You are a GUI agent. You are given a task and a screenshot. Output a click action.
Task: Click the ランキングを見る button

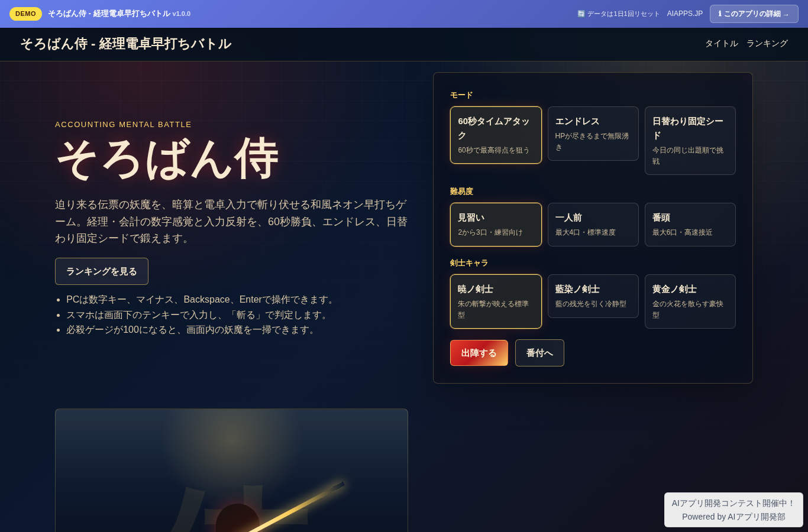point(102,271)
